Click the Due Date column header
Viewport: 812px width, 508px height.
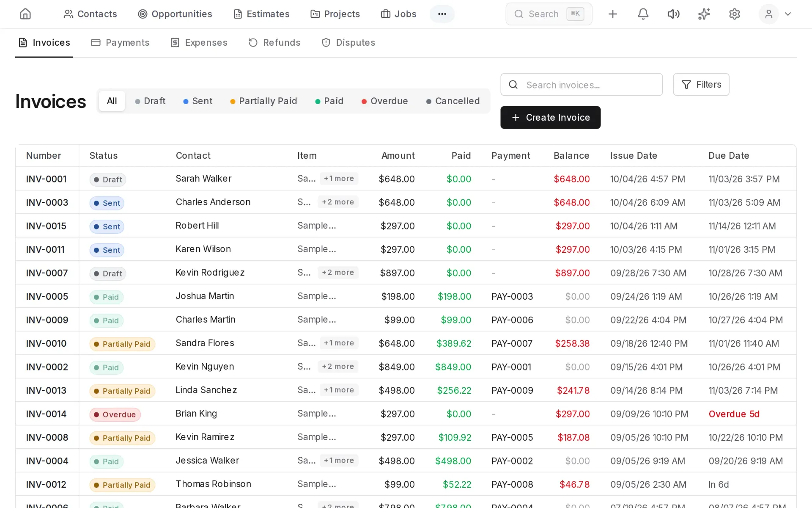point(729,156)
